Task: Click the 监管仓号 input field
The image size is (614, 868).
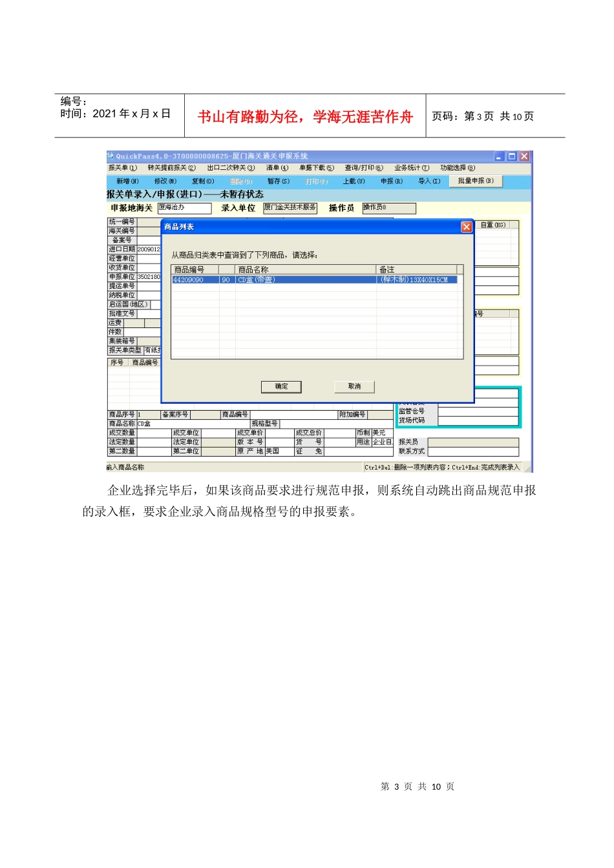Action: point(478,411)
